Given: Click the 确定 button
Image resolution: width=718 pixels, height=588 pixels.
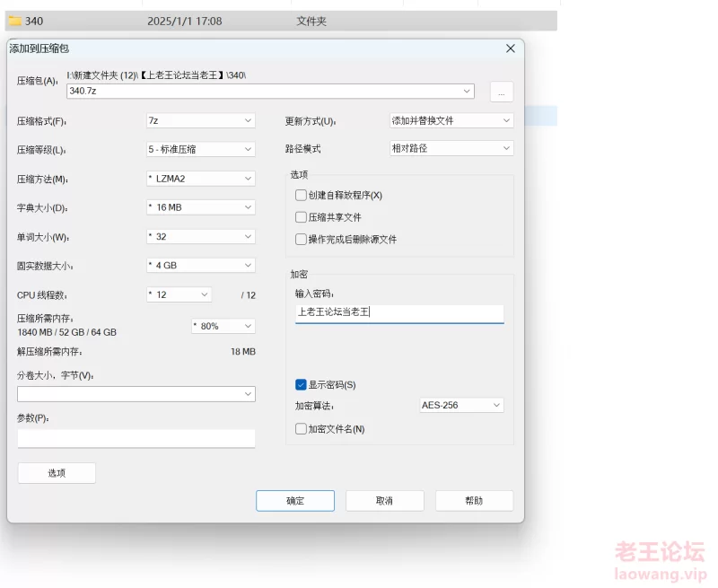Looking at the screenshot, I should point(295,501).
